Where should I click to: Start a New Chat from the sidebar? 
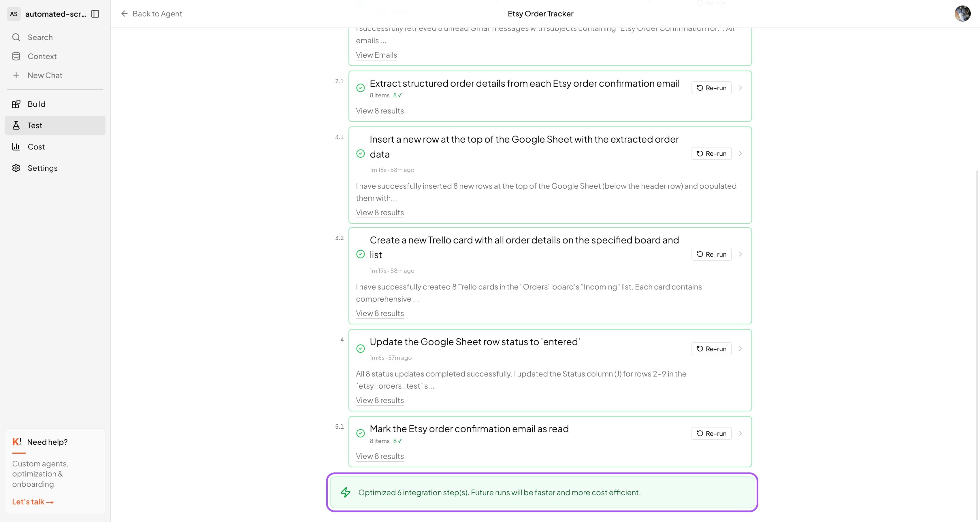pos(44,75)
